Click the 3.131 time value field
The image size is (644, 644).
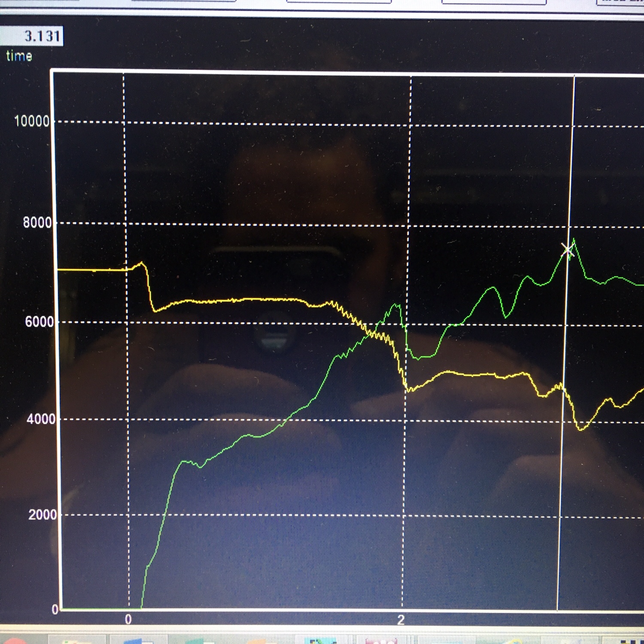click(x=31, y=36)
